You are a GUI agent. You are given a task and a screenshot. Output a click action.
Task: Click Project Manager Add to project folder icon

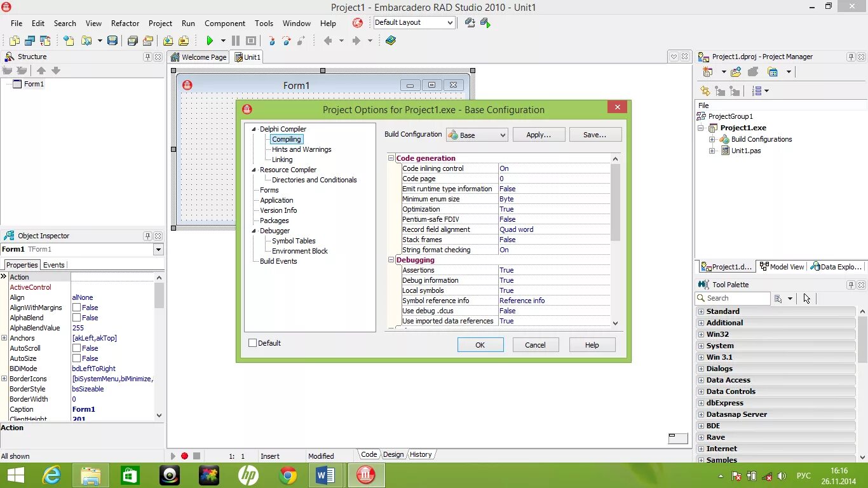click(x=736, y=72)
